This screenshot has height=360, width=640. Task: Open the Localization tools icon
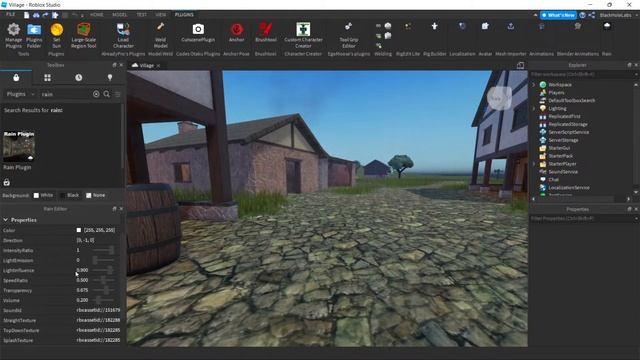tap(462, 26)
